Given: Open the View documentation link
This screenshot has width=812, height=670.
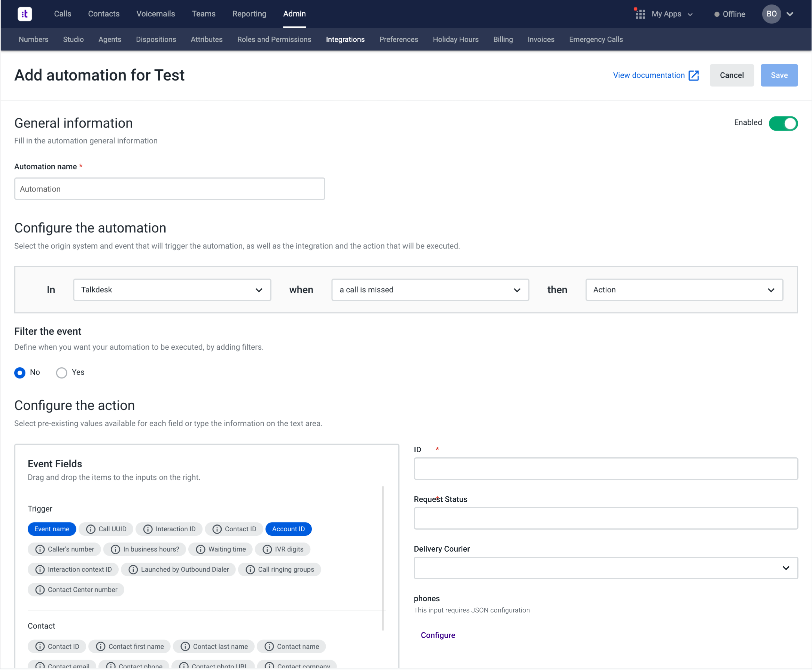Looking at the screenshot, I should pyautogui.click(x=649, y=75).
